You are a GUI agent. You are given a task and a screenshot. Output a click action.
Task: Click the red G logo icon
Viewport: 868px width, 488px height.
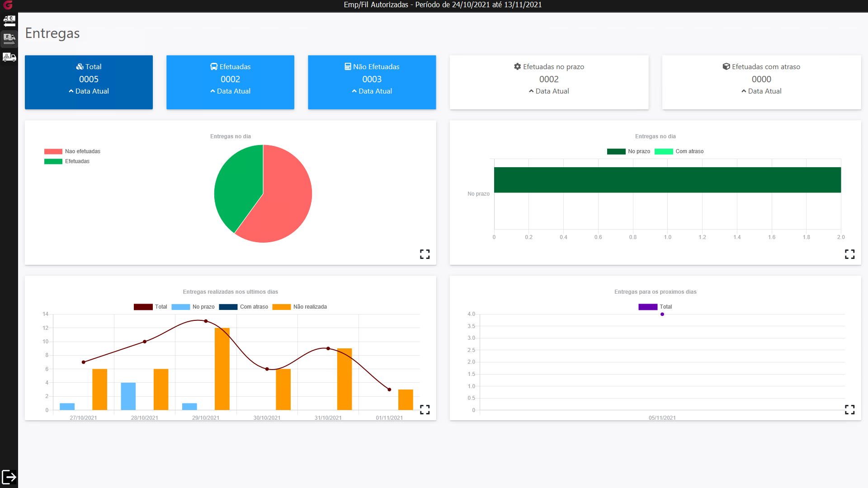tap(8, 5)
